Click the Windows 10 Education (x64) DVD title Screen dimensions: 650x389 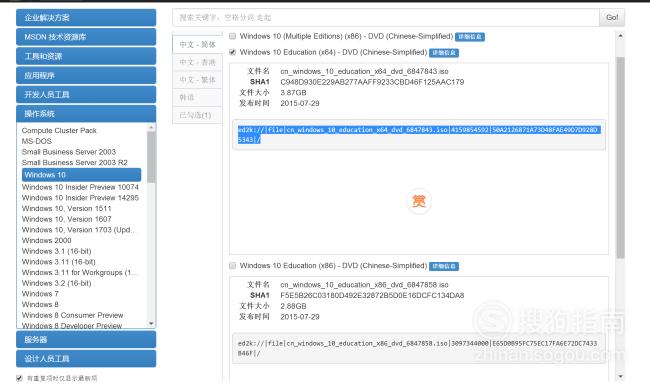pyautogui.click(x=333, y=52)
